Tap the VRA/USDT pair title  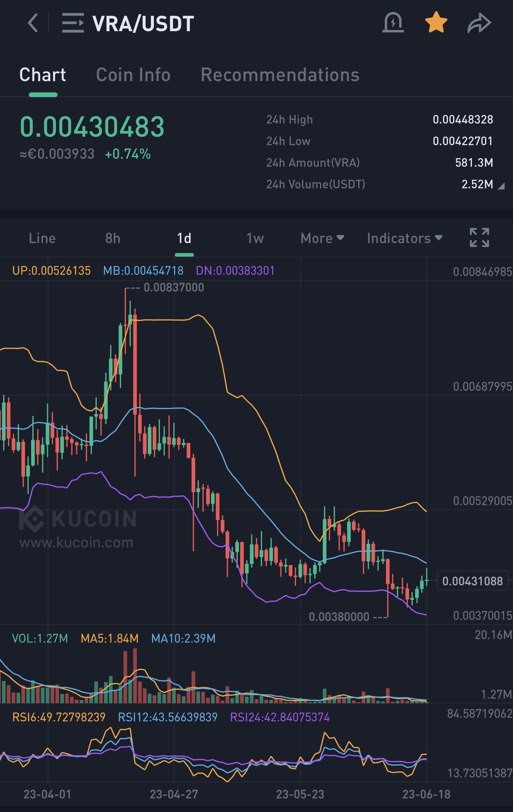143,24
